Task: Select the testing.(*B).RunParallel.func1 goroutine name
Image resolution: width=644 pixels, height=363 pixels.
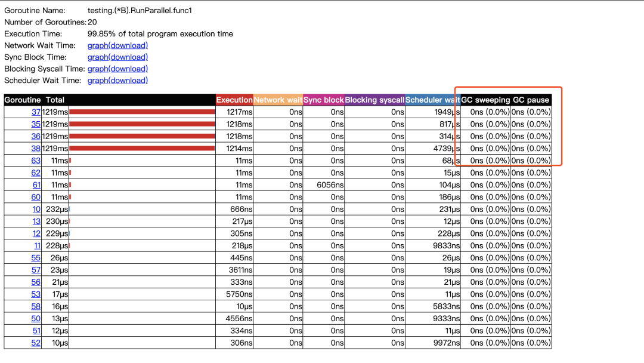Action: [x=140, y=11]
